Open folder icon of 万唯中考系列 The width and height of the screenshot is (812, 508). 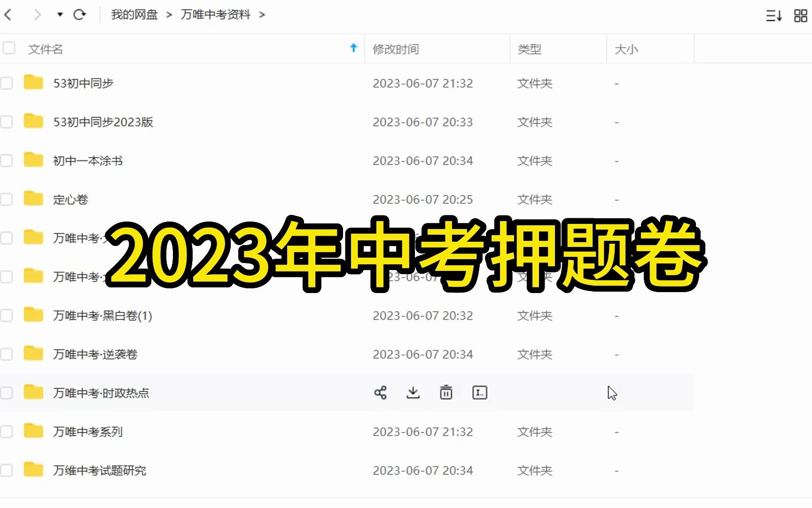(33, 430)
